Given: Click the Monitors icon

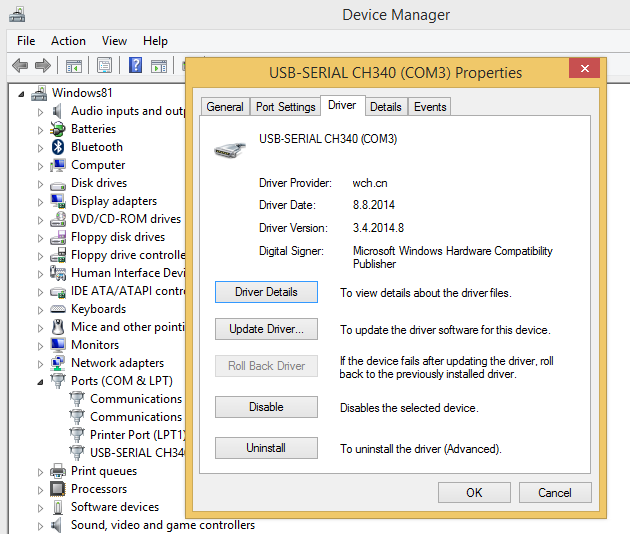Looking at the screenshot, I should [58, 345].
